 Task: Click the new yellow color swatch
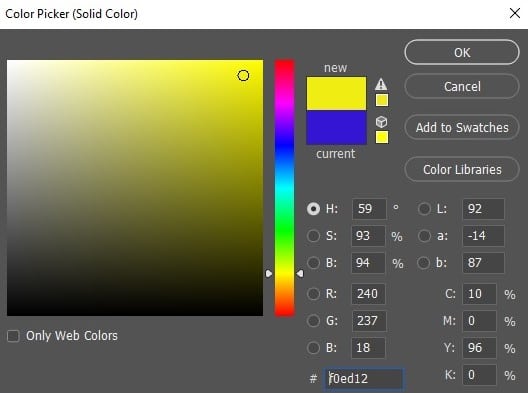[x=336, y=93]
